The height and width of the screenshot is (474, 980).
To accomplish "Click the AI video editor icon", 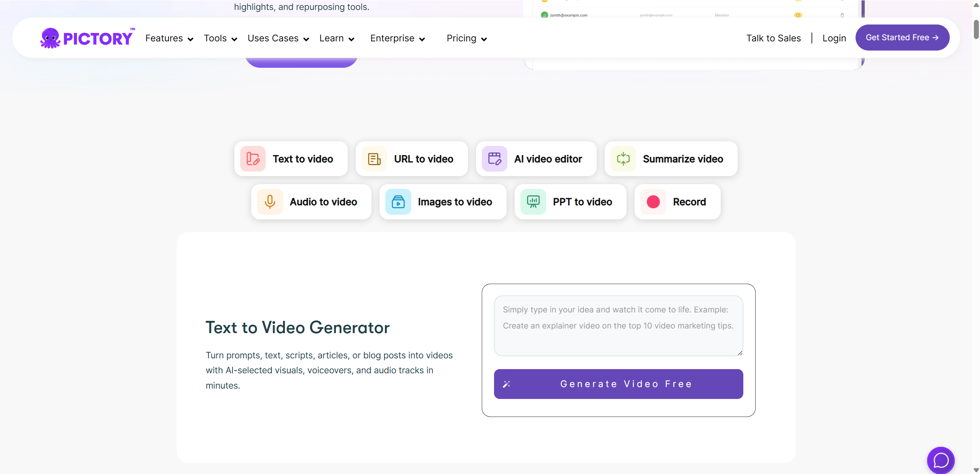I will point(494,159).
